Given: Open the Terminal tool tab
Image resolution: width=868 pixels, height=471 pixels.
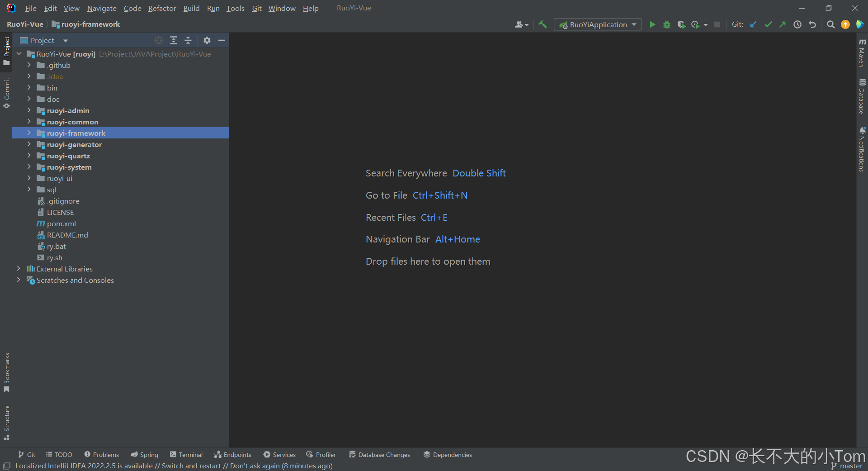Looking at the screenshot, I should (x=186, y=455).
